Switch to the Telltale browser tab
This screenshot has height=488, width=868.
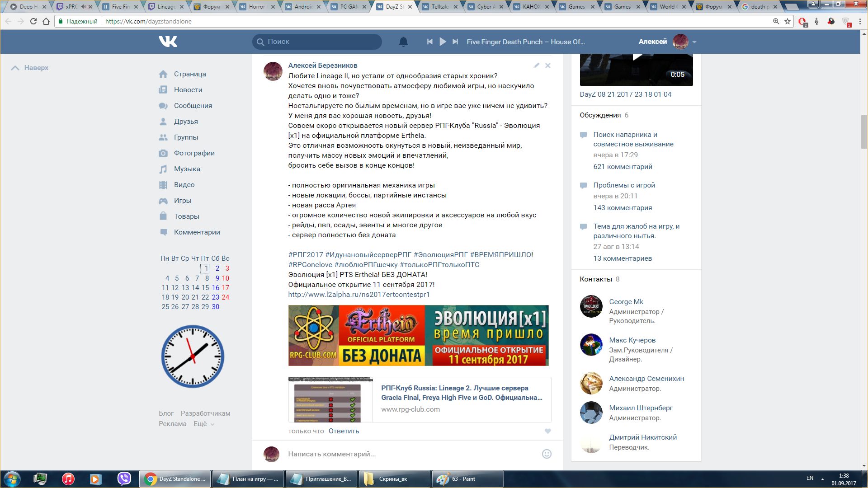pos(439,7)
